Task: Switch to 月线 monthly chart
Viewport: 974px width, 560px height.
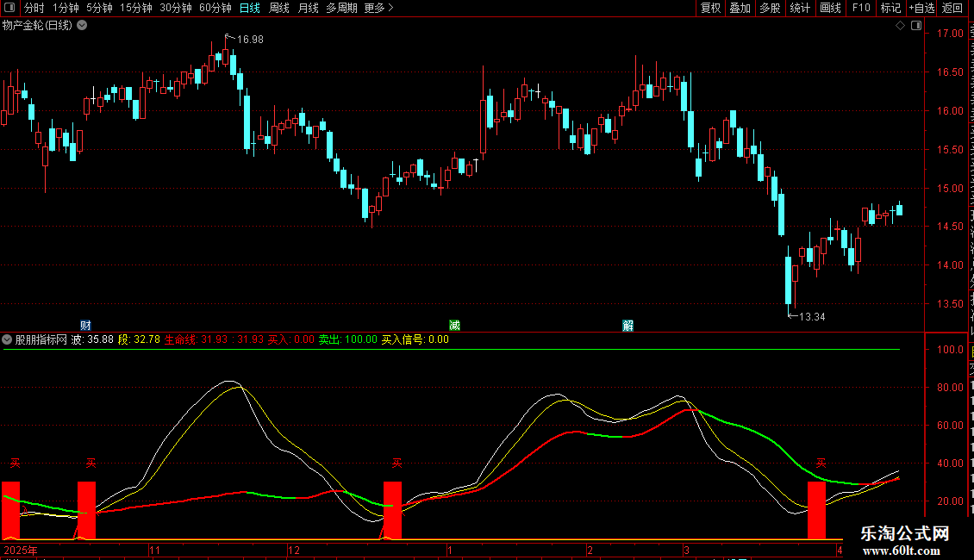Action: click(308, 8)
